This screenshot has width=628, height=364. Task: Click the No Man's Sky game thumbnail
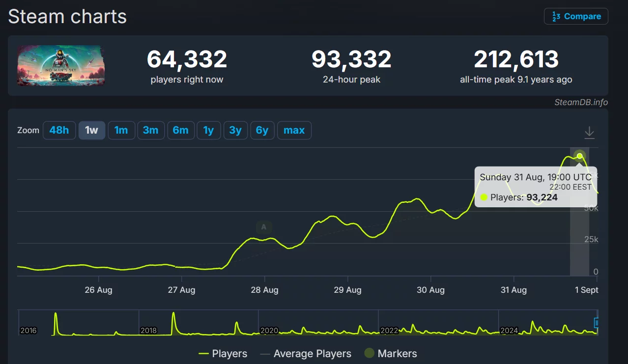coord(61,65)
